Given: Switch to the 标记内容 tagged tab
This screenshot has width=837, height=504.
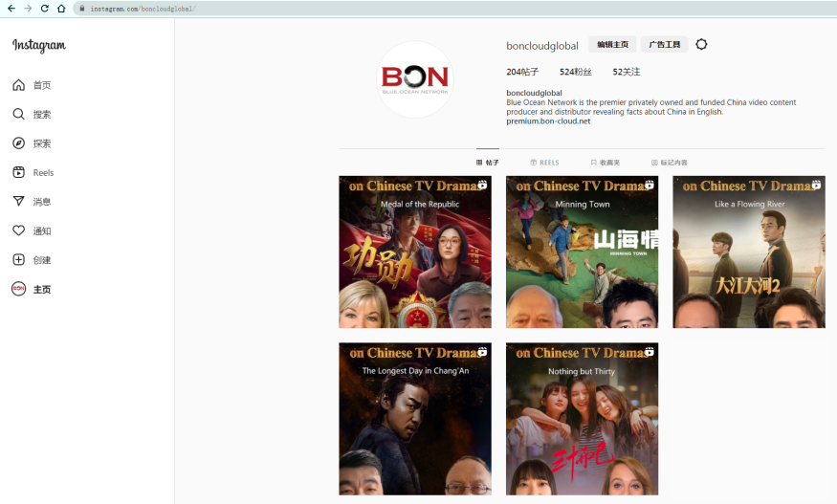Looking at the screenshot, I should (x=670, y=163).
